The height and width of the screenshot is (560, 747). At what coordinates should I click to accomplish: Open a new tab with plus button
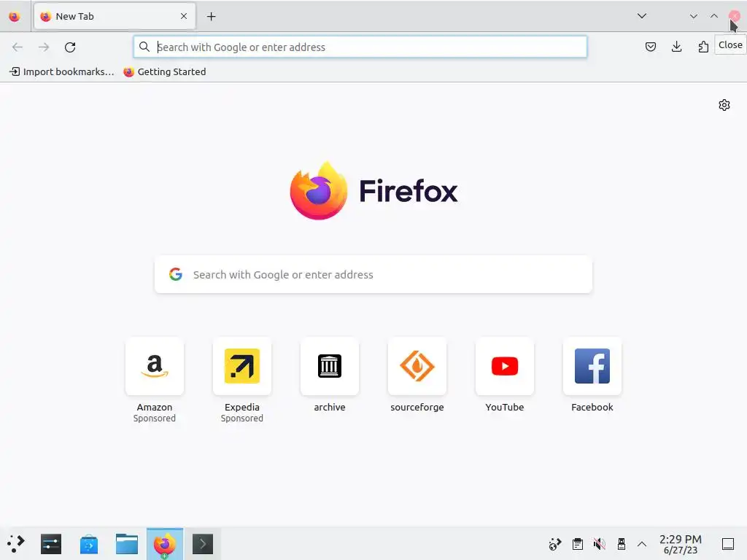[211, 17]
